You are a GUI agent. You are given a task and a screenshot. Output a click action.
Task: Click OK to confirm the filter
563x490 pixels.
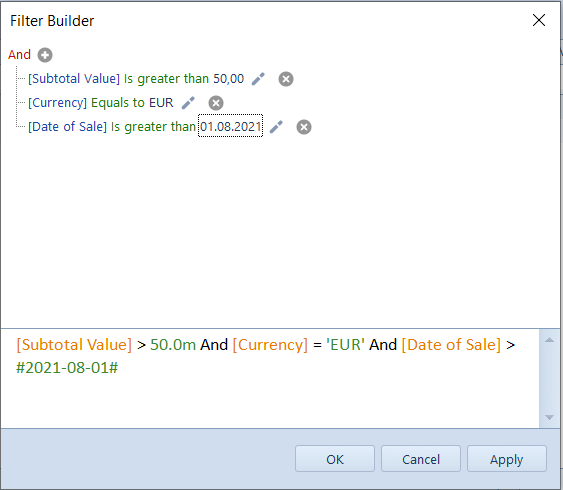pos(335,459)
